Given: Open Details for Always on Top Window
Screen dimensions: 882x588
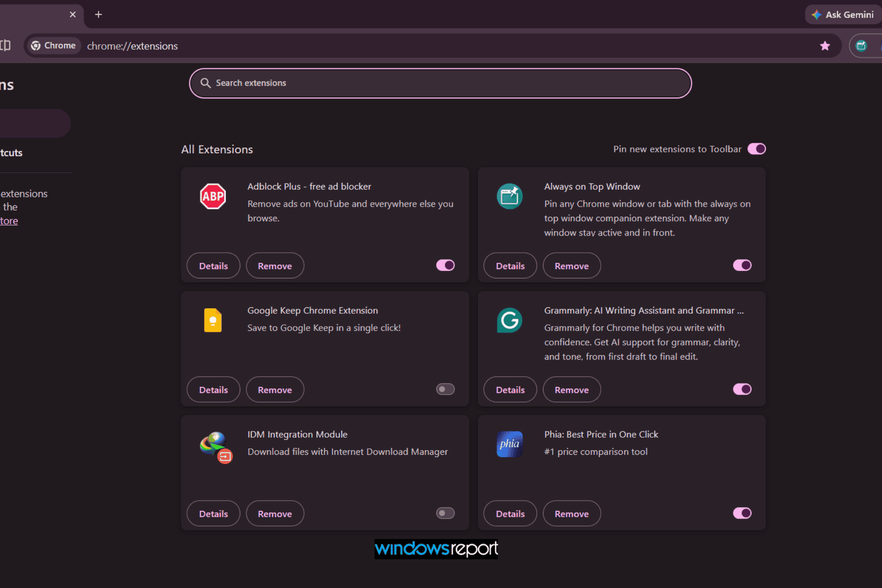Looking at the screenshot, I should tap(510, 266).
